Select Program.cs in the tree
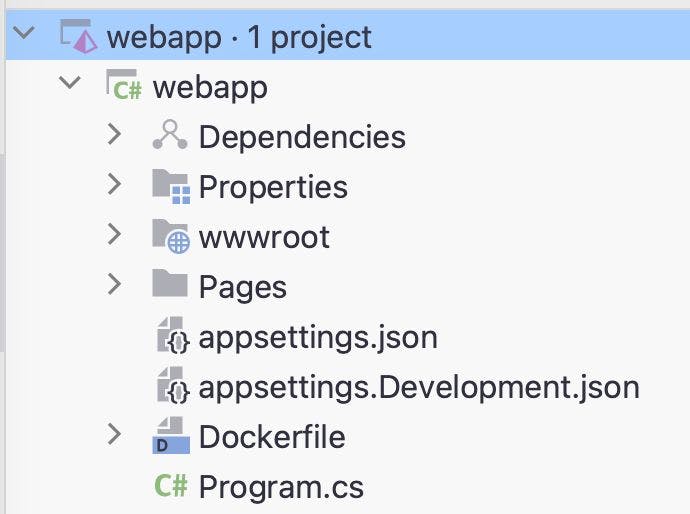The image size is (690, 514). coord(281,487)
